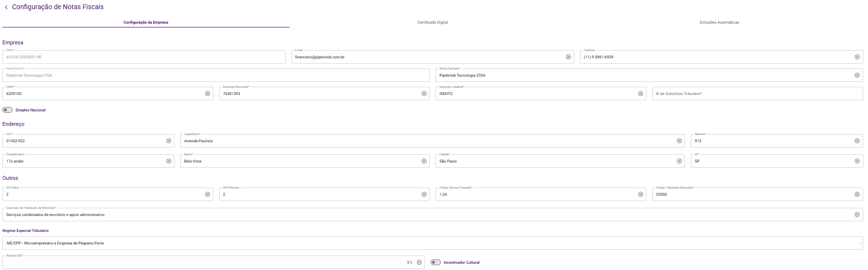Screen dimensions: 868x270
Task: Clear the CEP field using X icon
Action: click(169, 141)
